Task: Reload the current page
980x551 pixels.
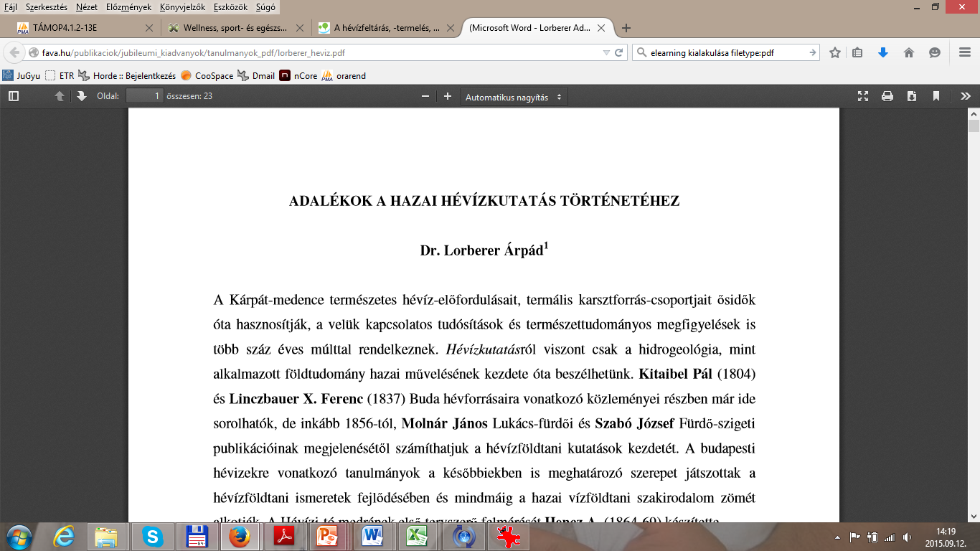Action: [619, 52]
